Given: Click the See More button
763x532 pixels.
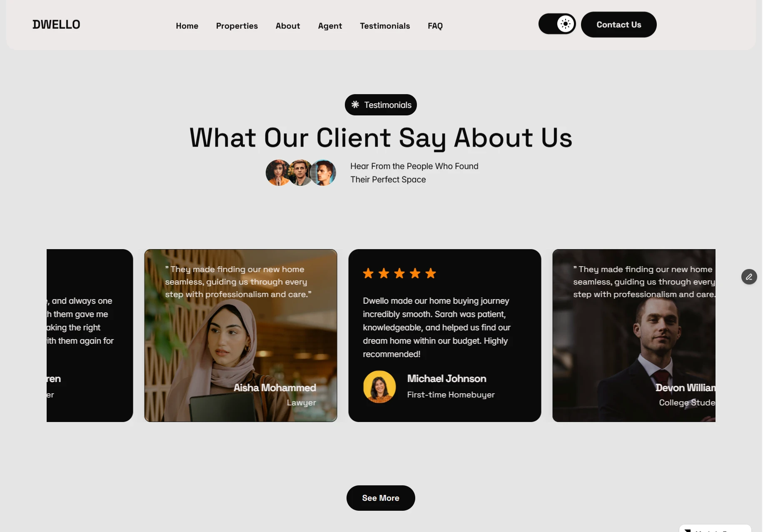Looking at the screenshot, I should click(381, 498).
